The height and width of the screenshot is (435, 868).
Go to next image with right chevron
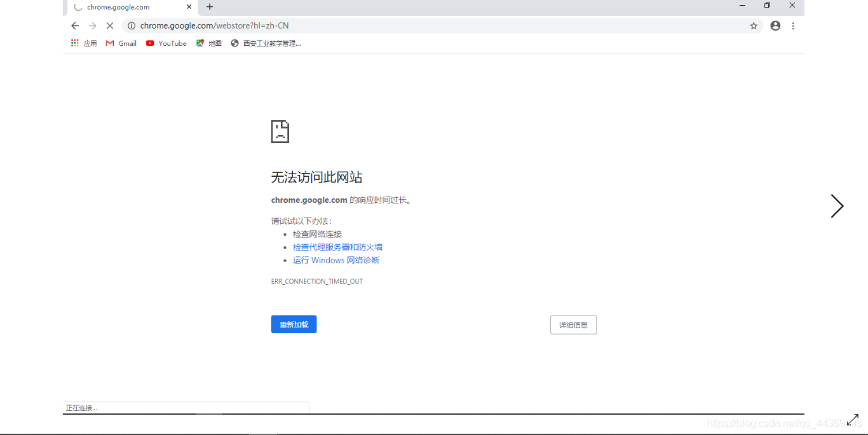tap(837, 206)
